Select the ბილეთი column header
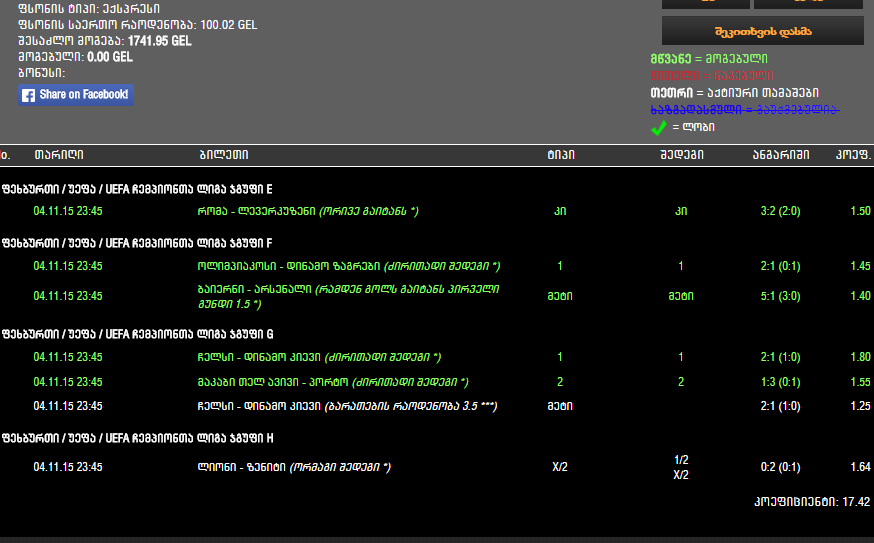The width and height of the screenshot is (874, 543). point(224,154)
